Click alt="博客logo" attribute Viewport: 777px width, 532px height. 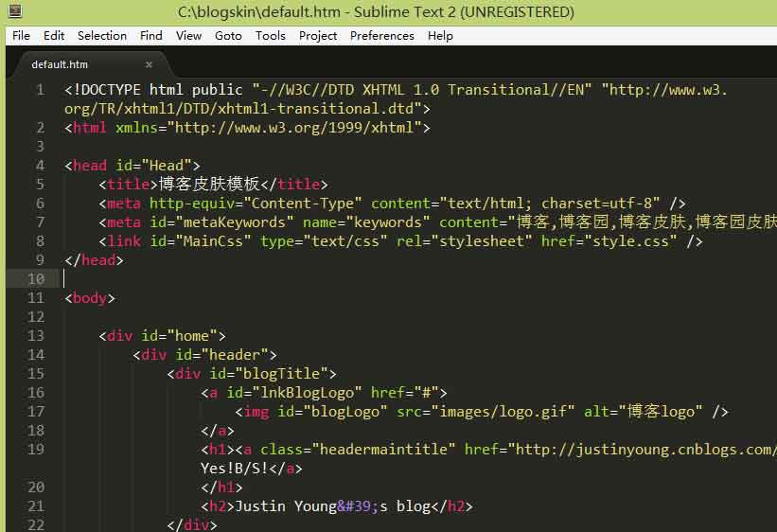coord(643,412)
